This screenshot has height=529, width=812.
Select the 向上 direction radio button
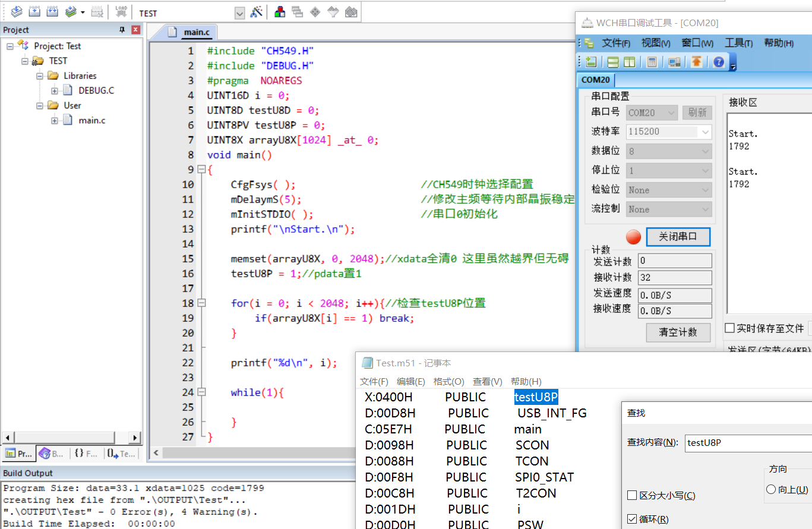(771, 489)
